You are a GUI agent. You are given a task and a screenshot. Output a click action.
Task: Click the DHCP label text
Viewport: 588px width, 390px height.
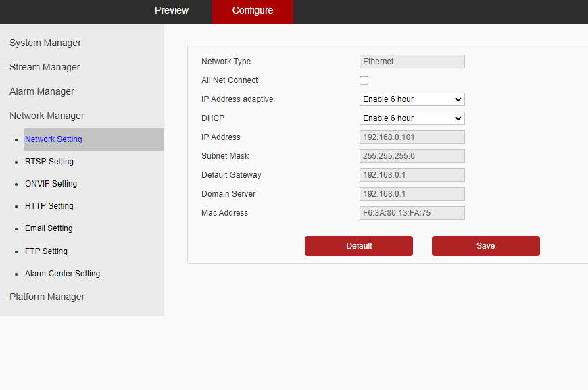tap(213, 118)
